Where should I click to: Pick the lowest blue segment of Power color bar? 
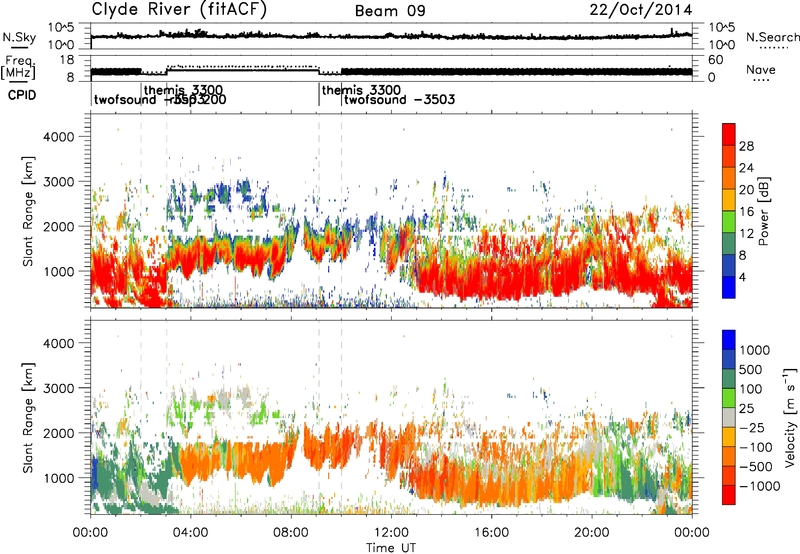click(x=729, y=288)
